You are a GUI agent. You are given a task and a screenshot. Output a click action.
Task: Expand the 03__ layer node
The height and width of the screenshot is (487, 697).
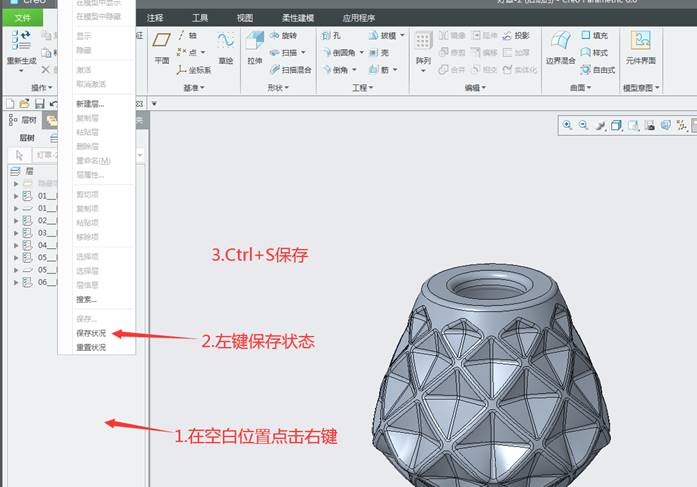16,233
